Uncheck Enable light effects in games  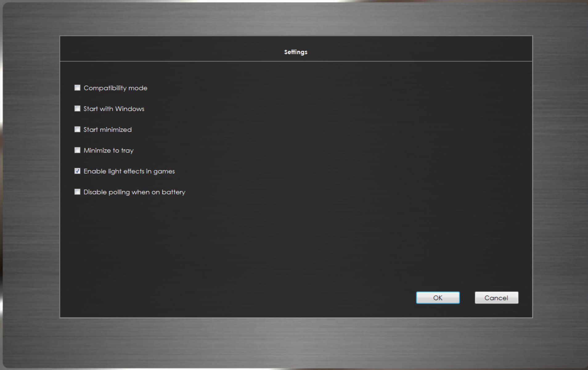pyautogui.click(x=77, y=171)
